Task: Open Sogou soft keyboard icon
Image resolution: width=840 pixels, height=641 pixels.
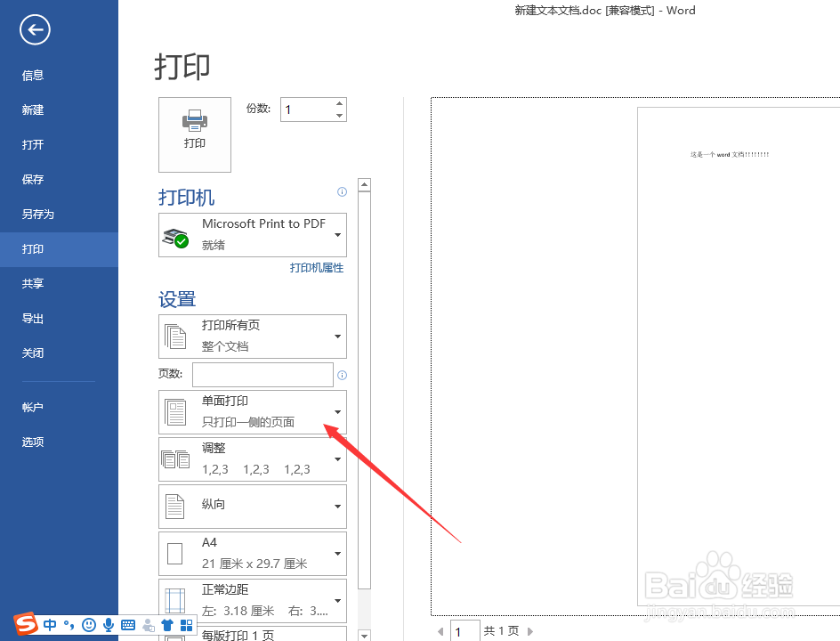Action: (x=128, y=625)
